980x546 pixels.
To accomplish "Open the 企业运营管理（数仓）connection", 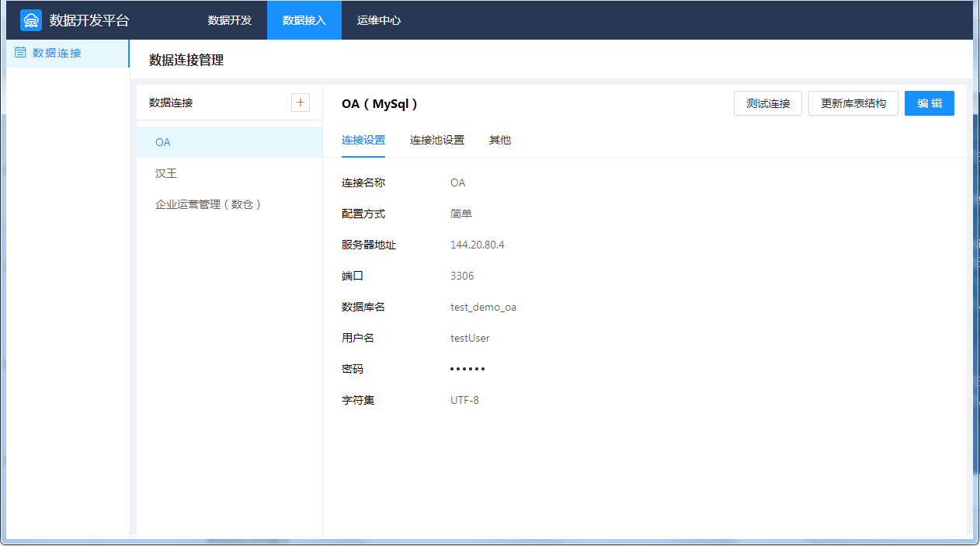I will click(208, 205).
